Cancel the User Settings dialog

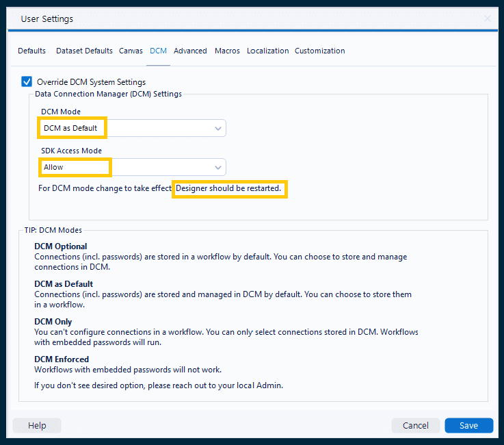point(416,425)
